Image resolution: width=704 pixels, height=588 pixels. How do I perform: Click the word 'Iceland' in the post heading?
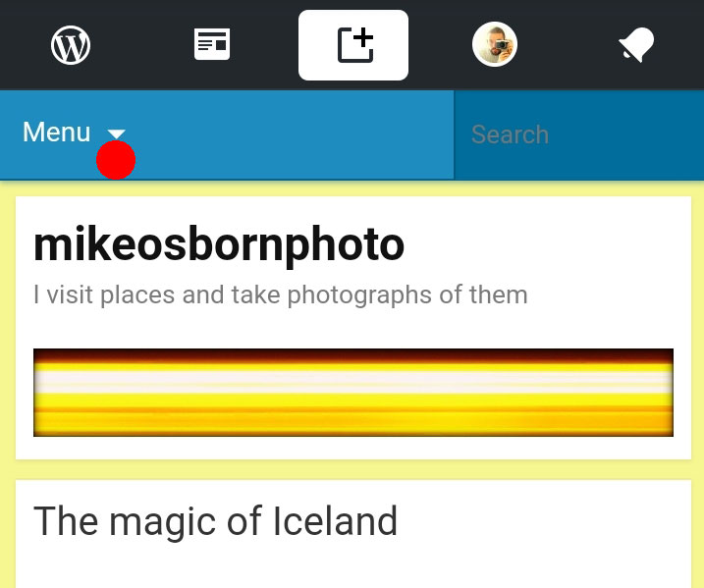point(335,521)
